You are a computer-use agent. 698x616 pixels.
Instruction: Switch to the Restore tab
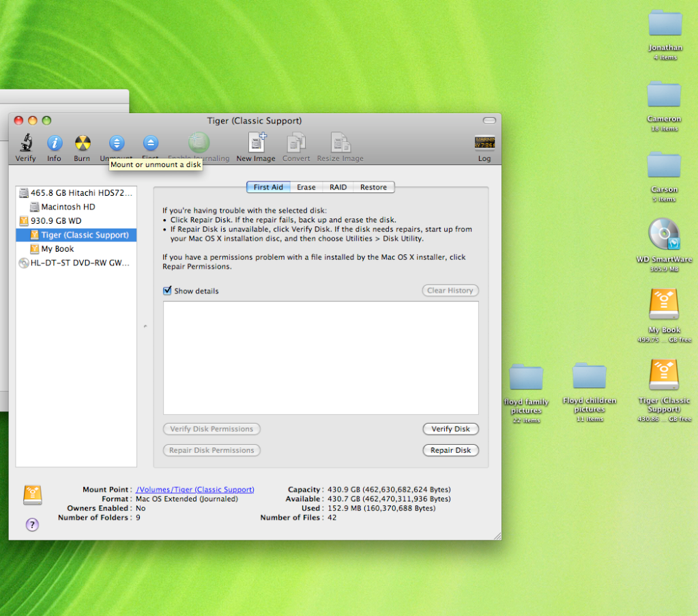click(373, 188)
